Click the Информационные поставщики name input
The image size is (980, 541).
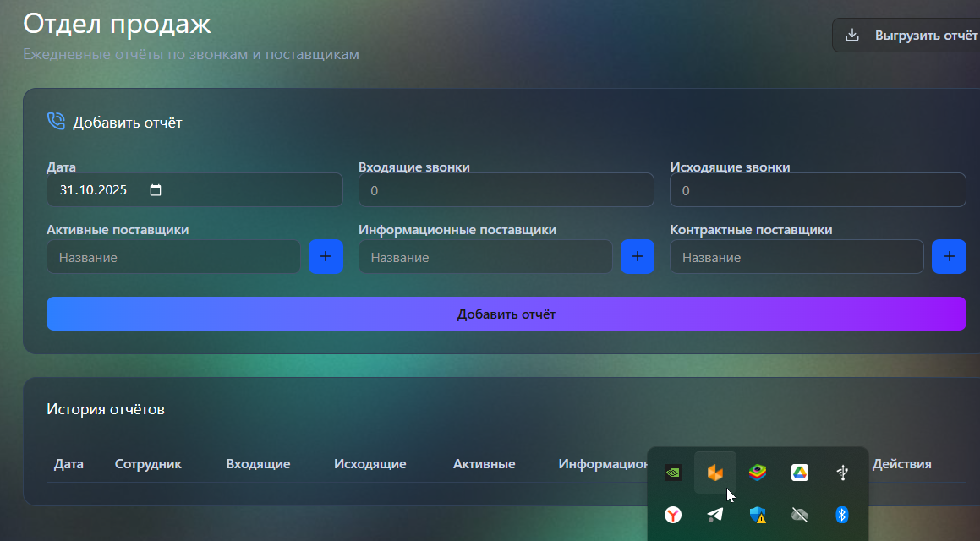485,257
